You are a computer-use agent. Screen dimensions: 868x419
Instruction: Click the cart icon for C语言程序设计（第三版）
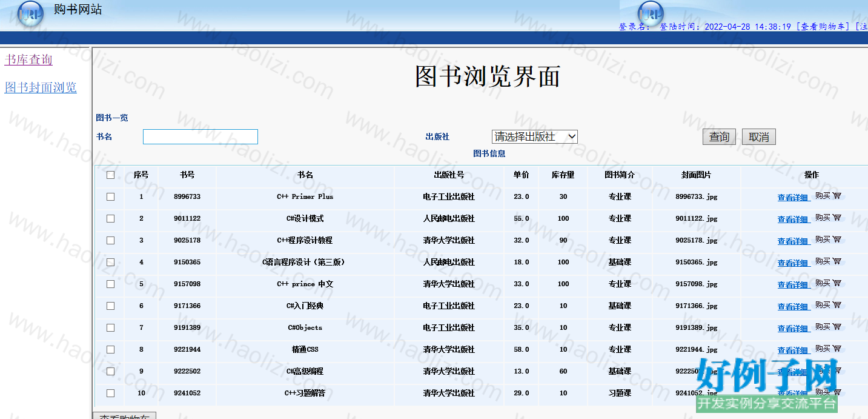[x=837, y=261]
